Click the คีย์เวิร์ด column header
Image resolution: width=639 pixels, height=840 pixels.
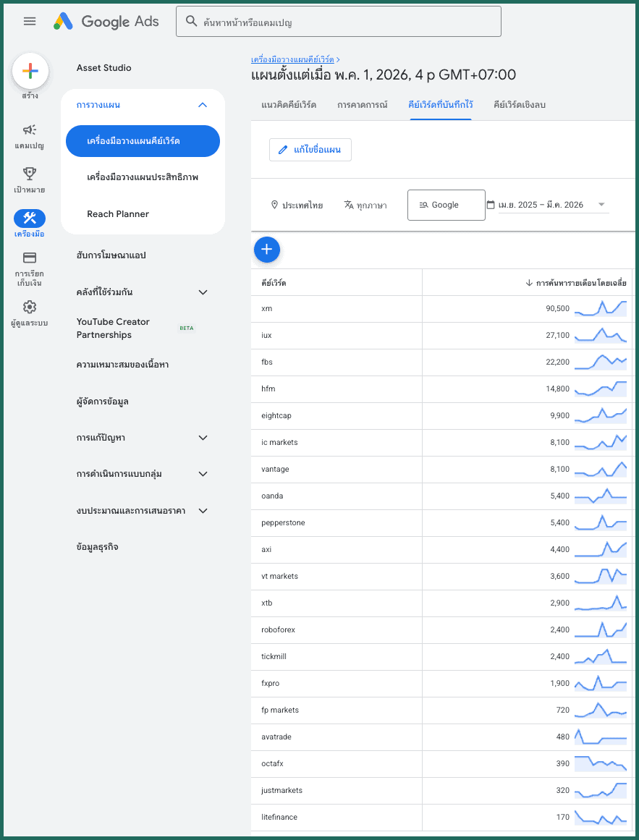[274, 282]
